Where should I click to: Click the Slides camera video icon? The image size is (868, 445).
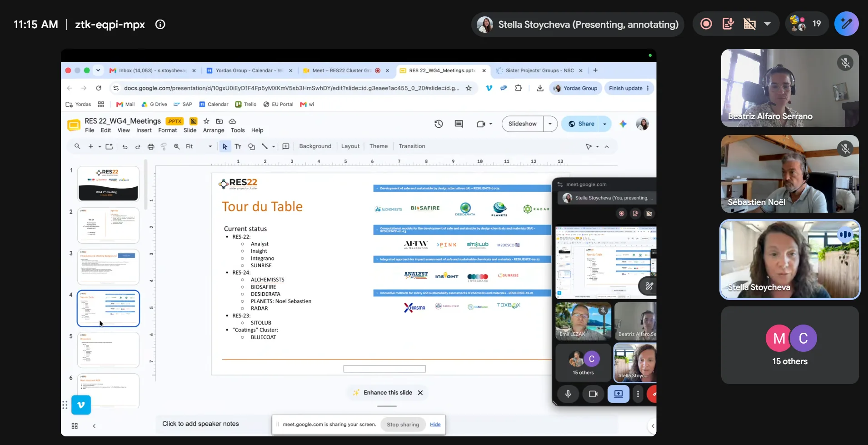click(x=480, y=124)
